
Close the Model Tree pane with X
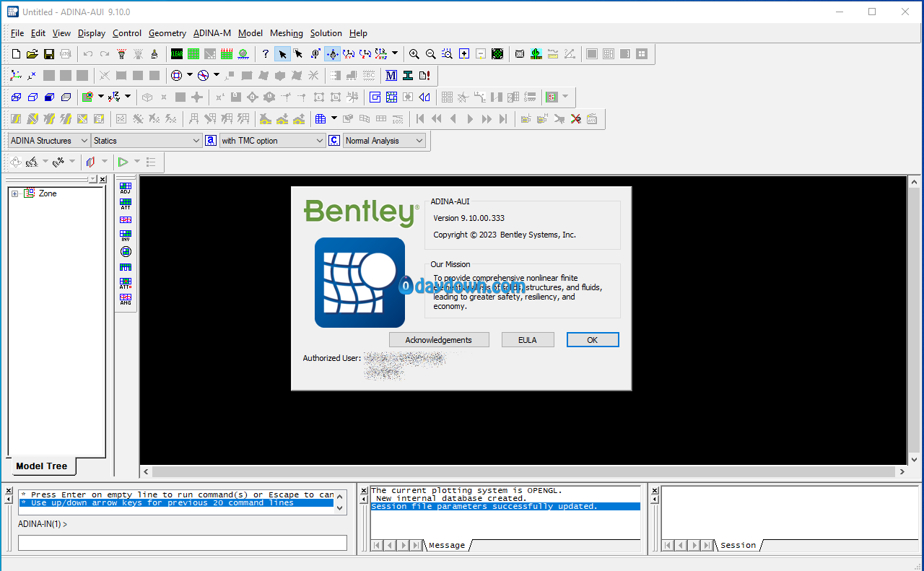pos(103,179)
